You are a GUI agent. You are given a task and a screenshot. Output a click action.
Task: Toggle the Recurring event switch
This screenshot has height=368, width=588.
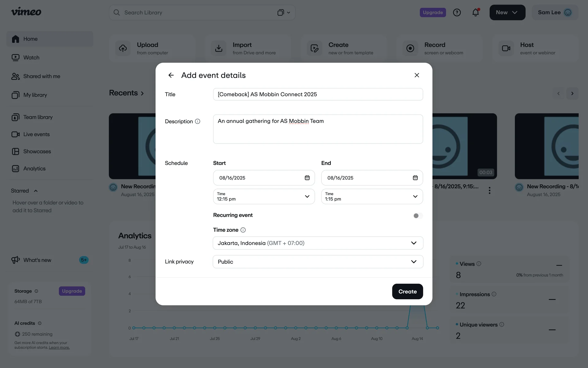[417, 216]
